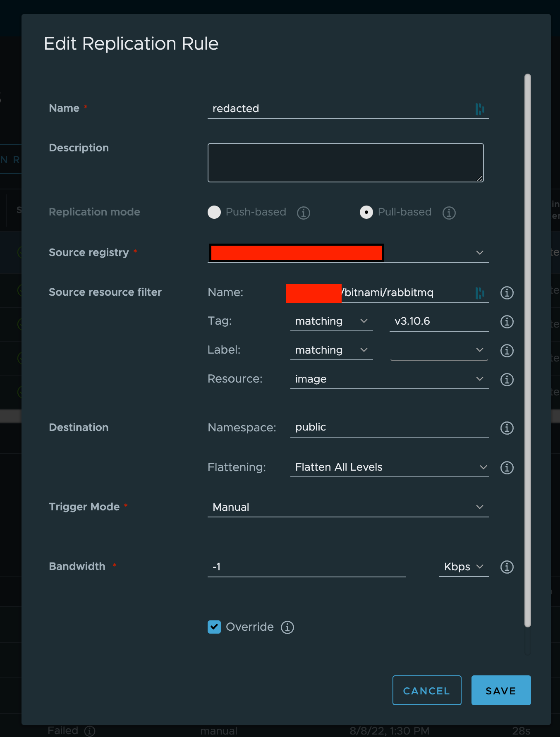Viewport: 560px width, 737px height.
Task: Select Pull-based replication mode
Action: (x=366, y=212)
